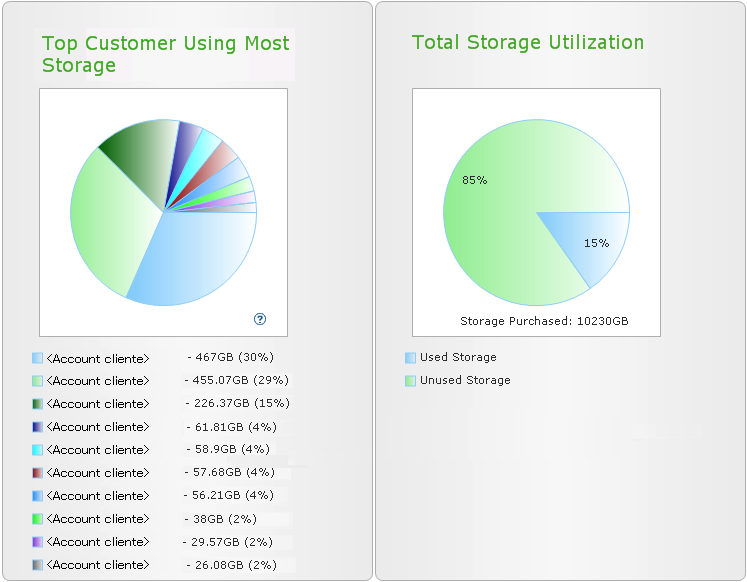
Task: Click the Total Storage Utilization heading
Action: pos(528,43)
